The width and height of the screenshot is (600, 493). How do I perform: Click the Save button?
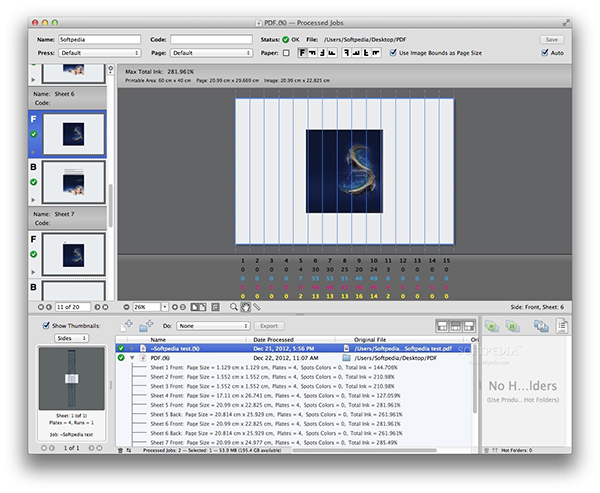pyautogui.click(x=551, y=39)
